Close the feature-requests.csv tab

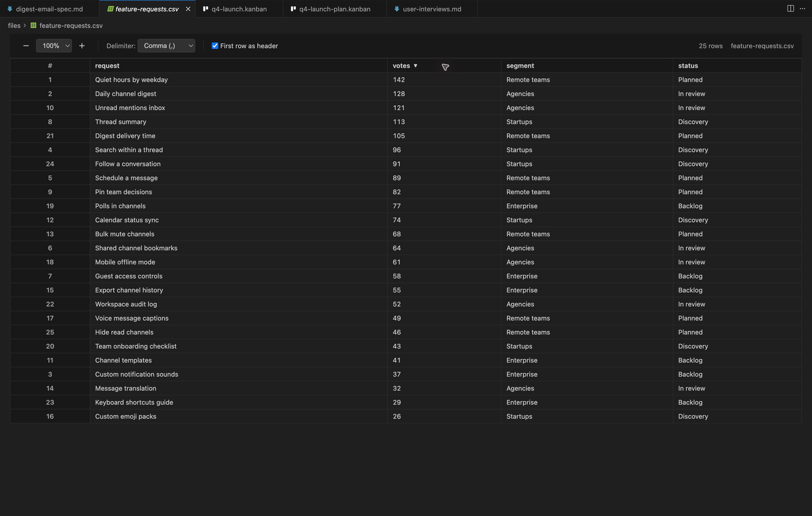coord(188,9)
